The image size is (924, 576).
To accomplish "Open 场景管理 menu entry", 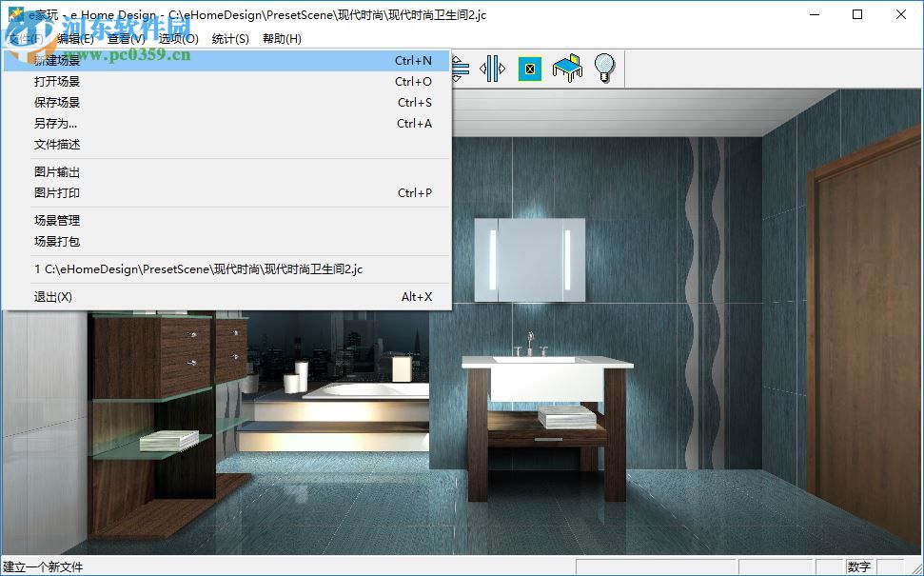I will 226,221.
